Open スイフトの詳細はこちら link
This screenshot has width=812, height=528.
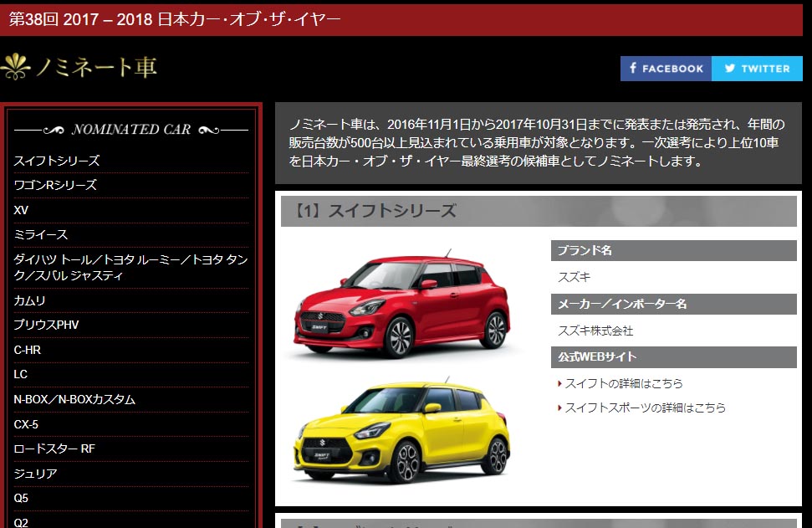(x=624, y=383)
